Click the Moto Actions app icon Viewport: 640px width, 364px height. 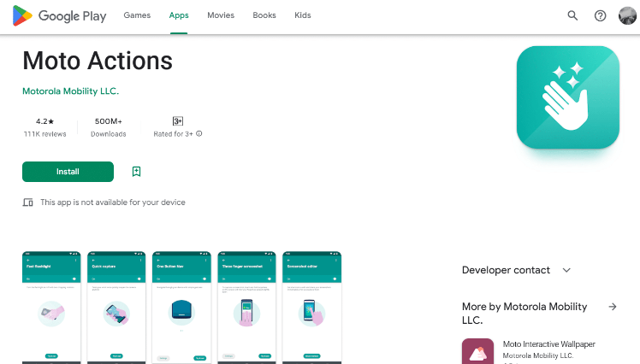(x=567, y=97)
